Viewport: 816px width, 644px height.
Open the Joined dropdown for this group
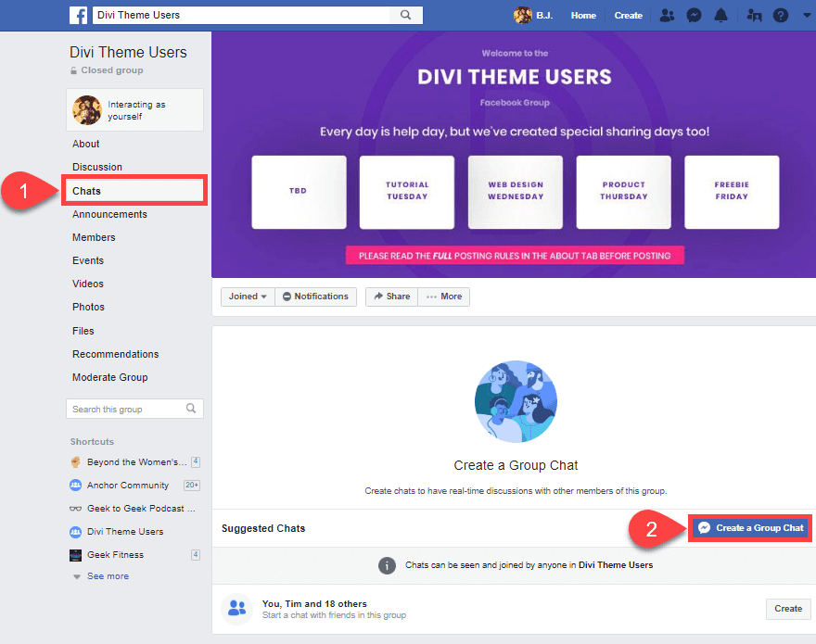247,297
